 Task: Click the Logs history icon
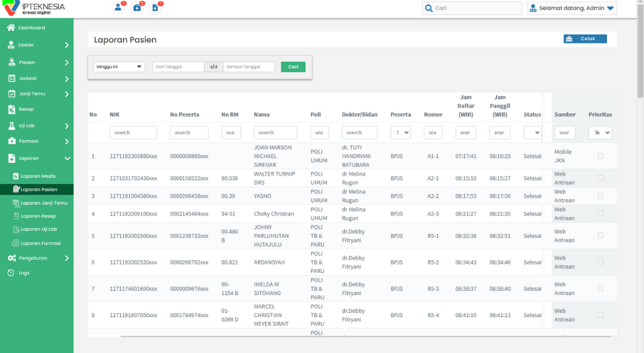[x=11, y=273]
